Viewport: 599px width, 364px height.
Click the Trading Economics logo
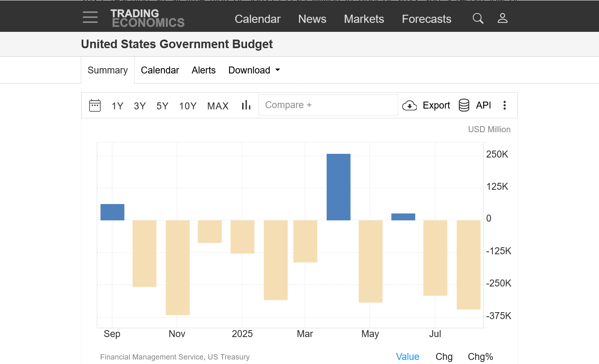pyautogui.click(x=147, y=18)
